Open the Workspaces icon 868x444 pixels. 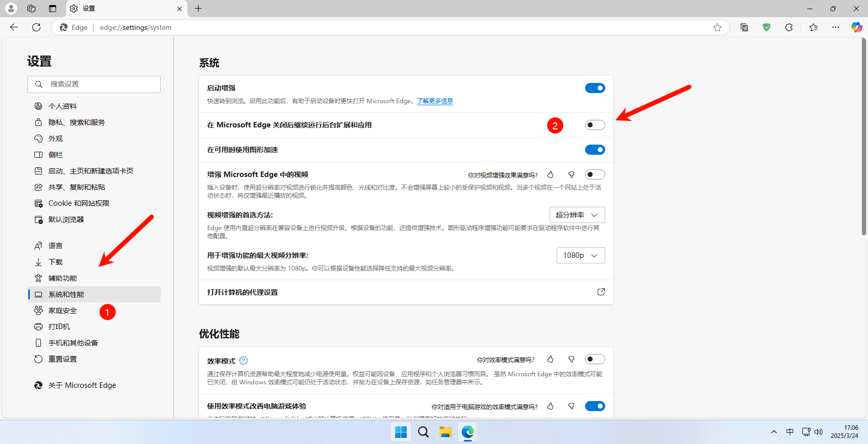pyautogui.click(x=31, y=9)
